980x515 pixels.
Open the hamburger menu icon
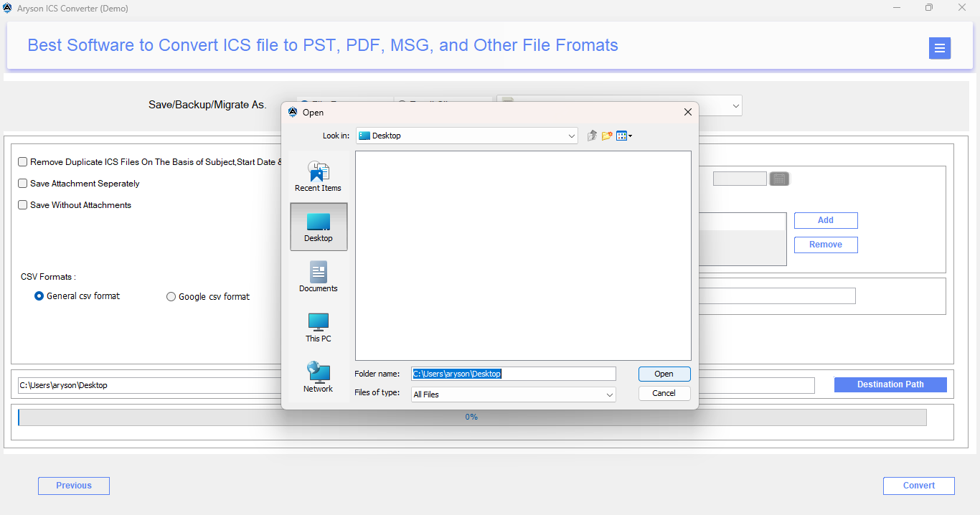[939, 48]
